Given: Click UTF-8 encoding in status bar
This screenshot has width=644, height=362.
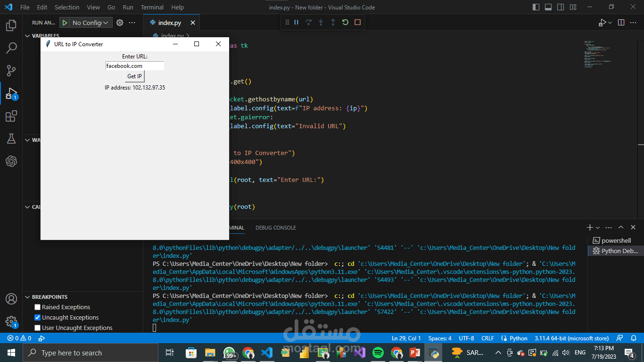Looking at the screenshot, I should pos(466,338).
